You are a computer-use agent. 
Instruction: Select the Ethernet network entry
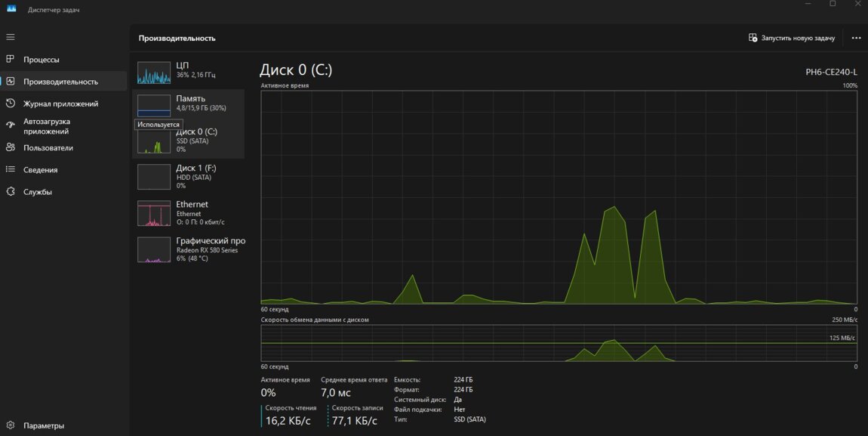click(x=189, y=213)
